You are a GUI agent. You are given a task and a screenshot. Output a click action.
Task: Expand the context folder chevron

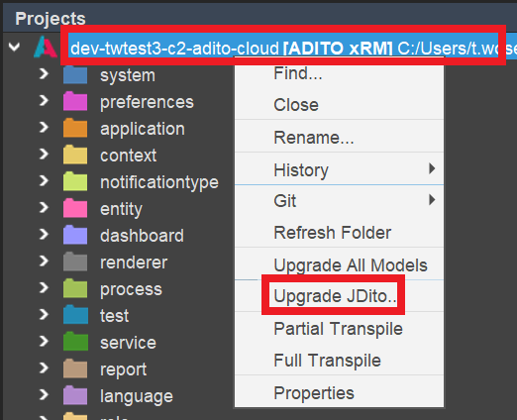pos(44,155)
